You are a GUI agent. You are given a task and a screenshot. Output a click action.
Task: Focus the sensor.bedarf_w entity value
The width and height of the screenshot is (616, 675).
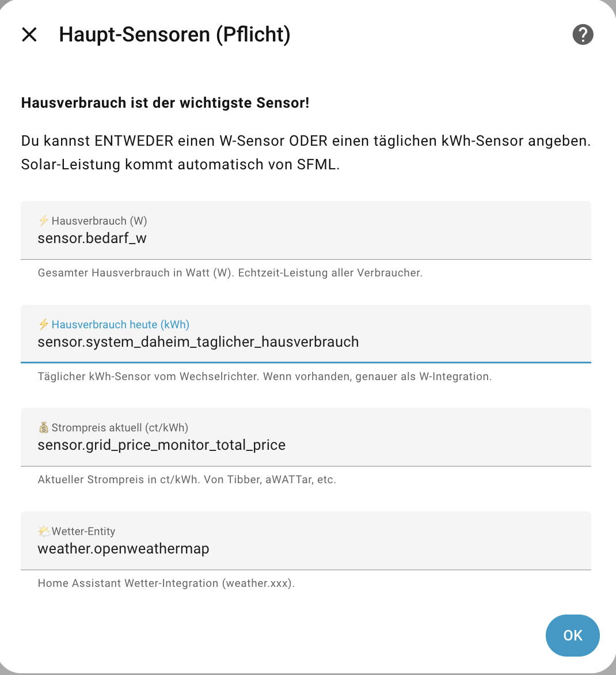click(92, 238)
